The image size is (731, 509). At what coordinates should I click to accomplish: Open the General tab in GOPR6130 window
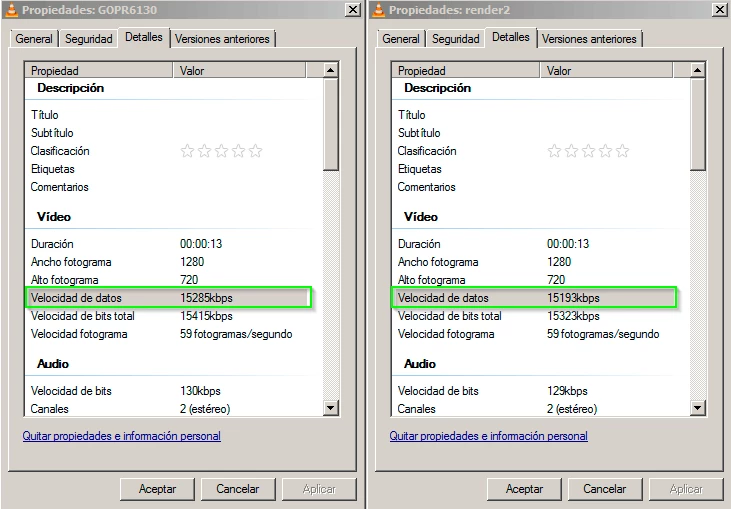(34, 39)
